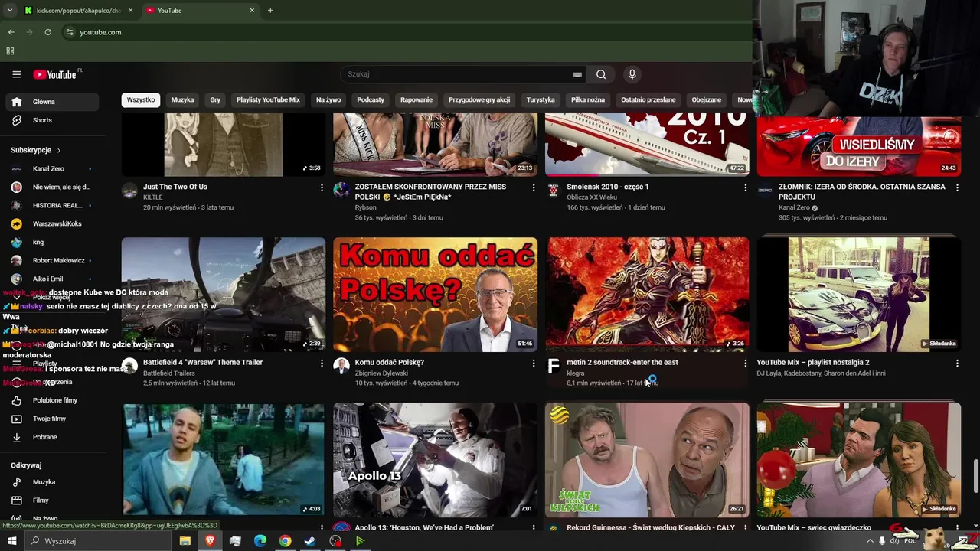Image resolution: width=980 pixels, height=551 pixels.
Task: Open options menu for Just The Two Of Us
Action: pyautogui.click(x=322, y=187)
